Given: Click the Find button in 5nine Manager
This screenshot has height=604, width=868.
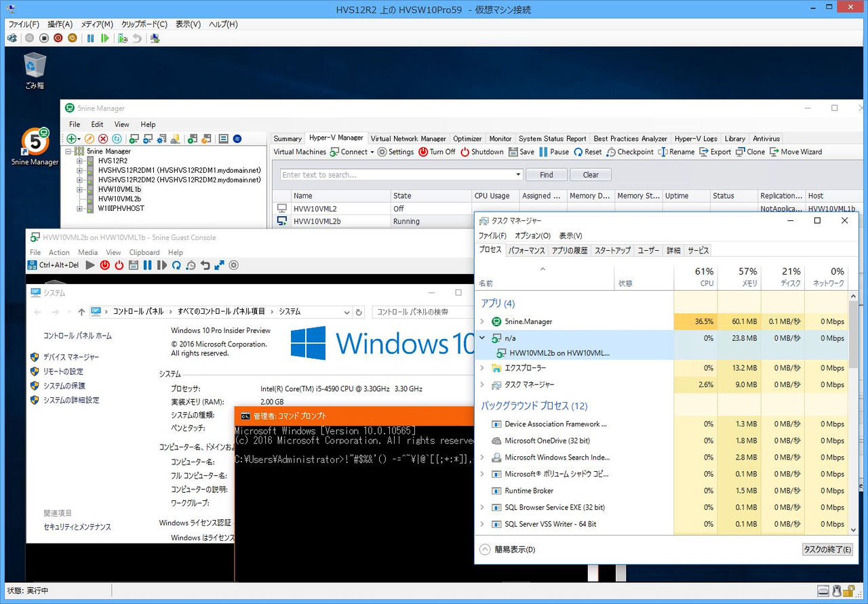Looking at the screenshot, I should coord(546,174).
